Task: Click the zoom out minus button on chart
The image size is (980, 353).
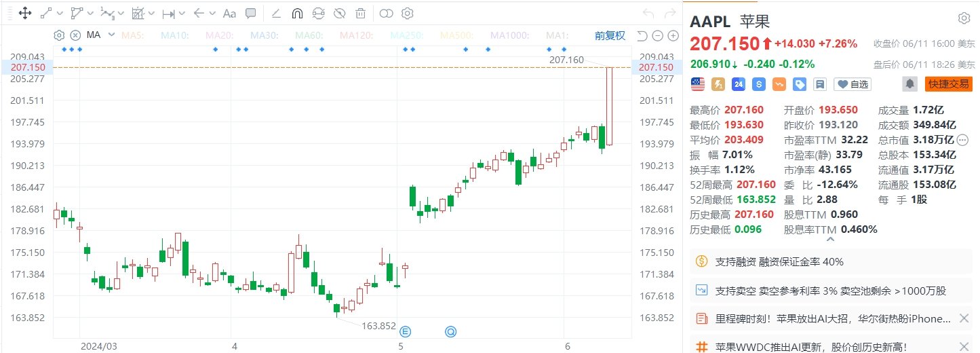Action: [x=658, y=35]
